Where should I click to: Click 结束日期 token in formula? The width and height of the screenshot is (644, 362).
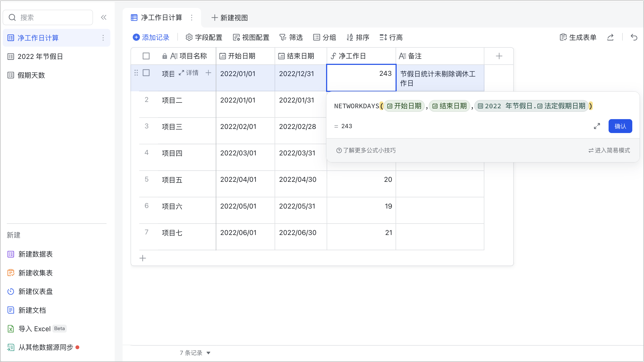coord(449,106)
